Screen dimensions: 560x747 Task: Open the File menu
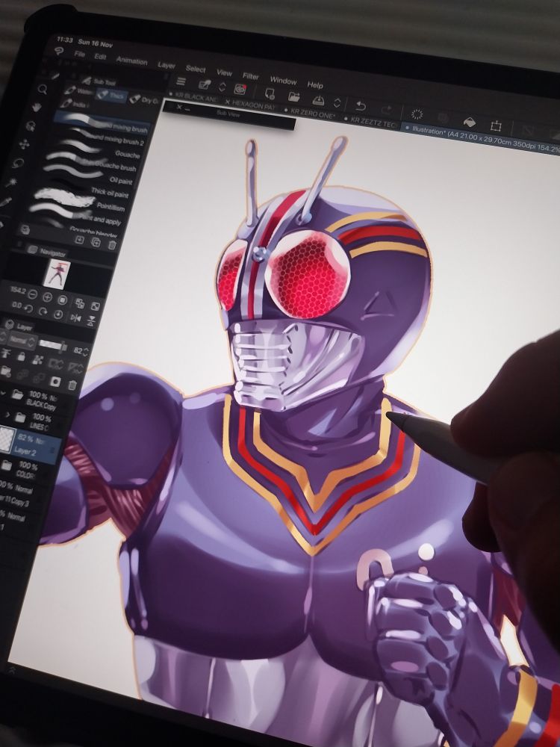[x=80, y=55]
